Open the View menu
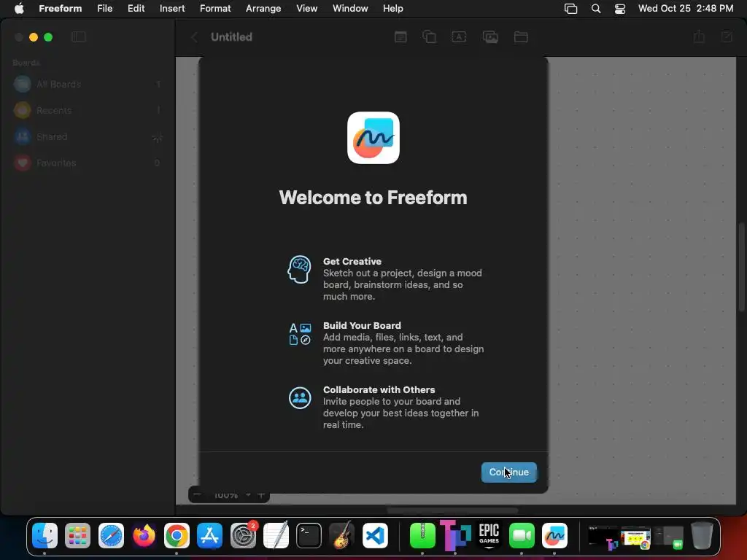 [x=307, y=9]
